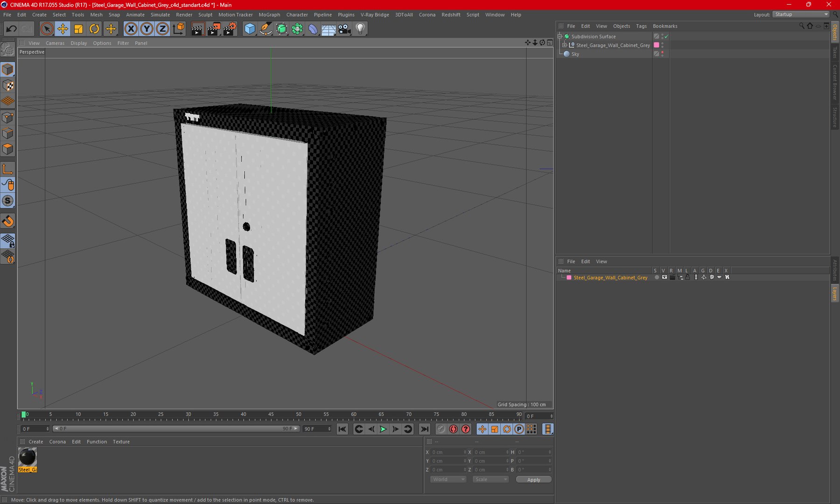Toggle the Snap enable button (S icon)
This screenshot has width=840, height=504.
8,201
